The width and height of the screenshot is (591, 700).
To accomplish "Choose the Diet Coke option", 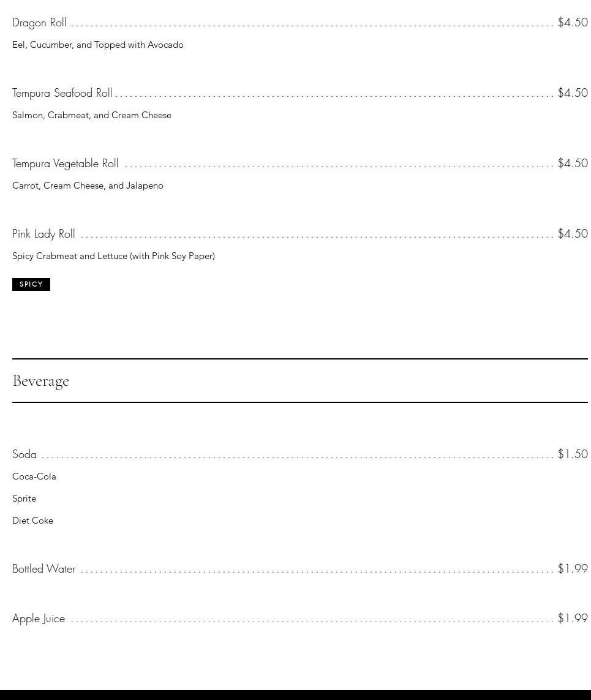I will [x=33, y=521].
